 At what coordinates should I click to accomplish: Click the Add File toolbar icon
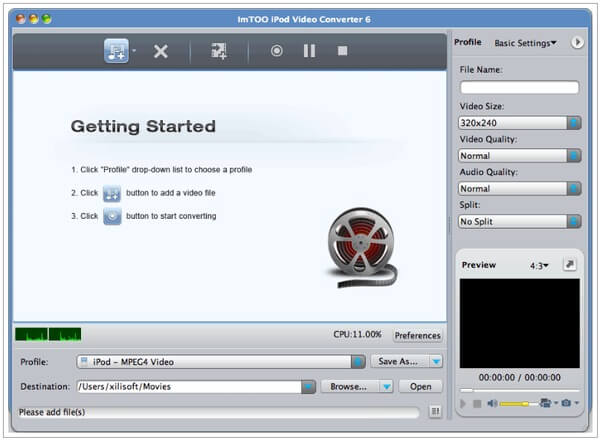click(116, 51)
